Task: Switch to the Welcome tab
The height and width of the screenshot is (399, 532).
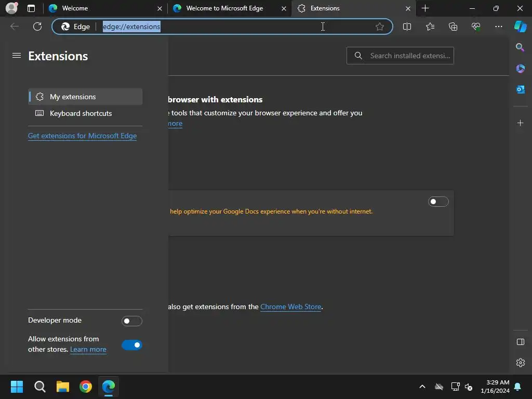Action: pyautogui.click(x=104, y=8)
